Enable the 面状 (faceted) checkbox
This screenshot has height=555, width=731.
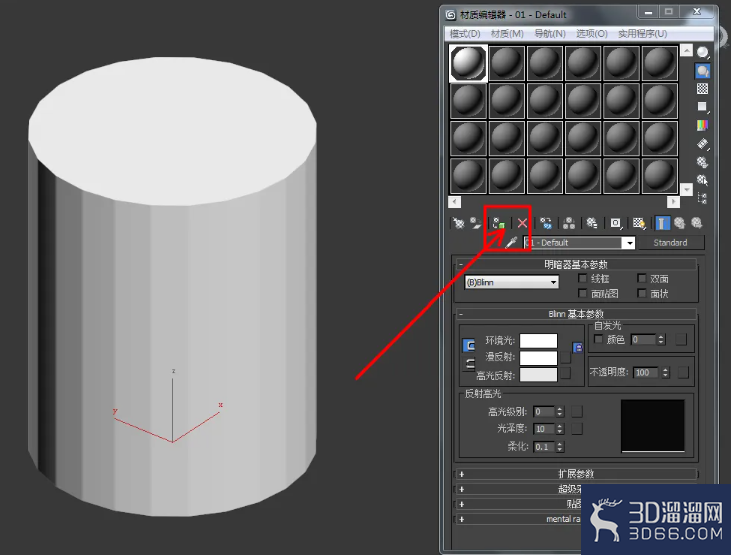pos(641,293)
